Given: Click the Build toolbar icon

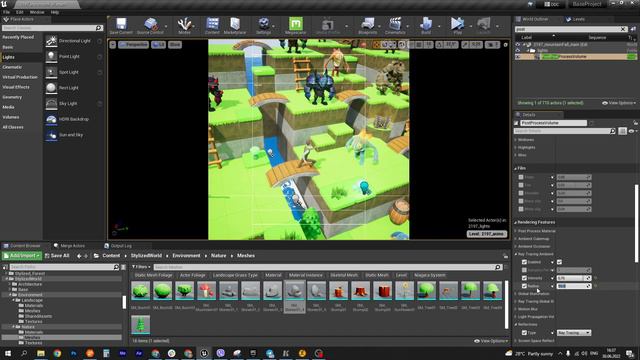Looking at the screenshot, I should (x=426, y=24).
